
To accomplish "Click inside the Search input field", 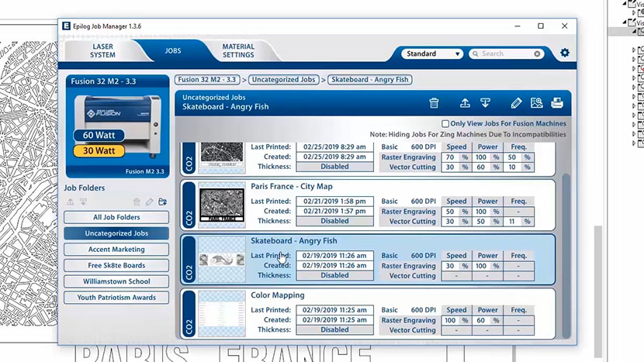I will [x=504, y=54].
